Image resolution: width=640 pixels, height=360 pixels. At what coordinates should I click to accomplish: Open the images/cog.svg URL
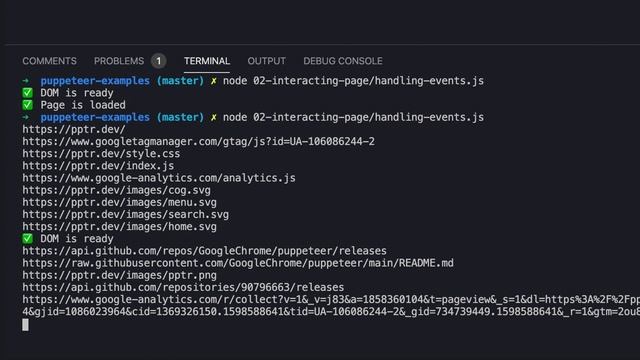pos(116,191)
